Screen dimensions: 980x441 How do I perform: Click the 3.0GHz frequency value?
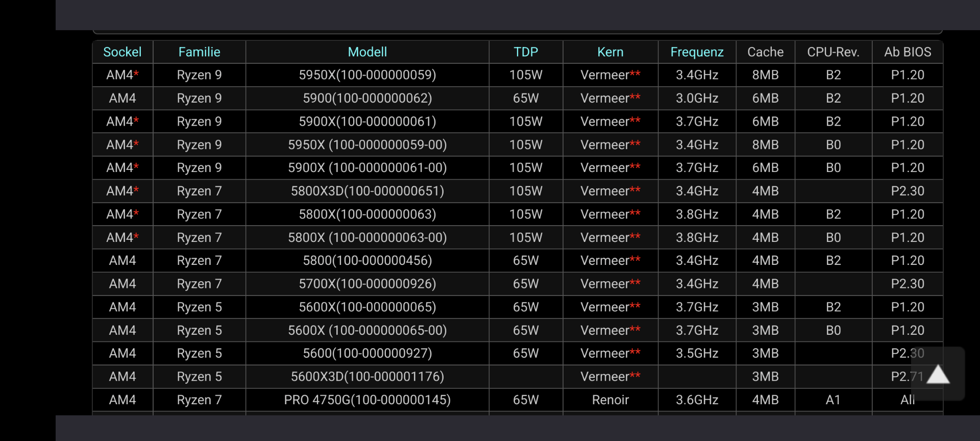tap(697, 98)
